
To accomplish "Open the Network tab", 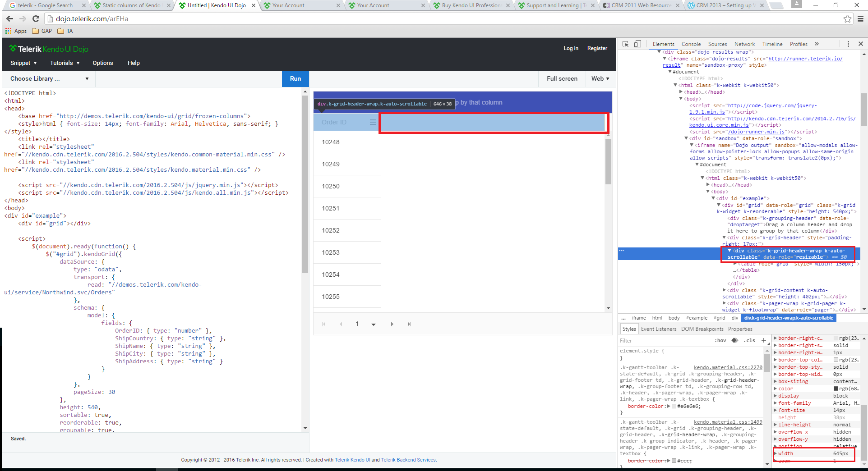I will [744, 44].
